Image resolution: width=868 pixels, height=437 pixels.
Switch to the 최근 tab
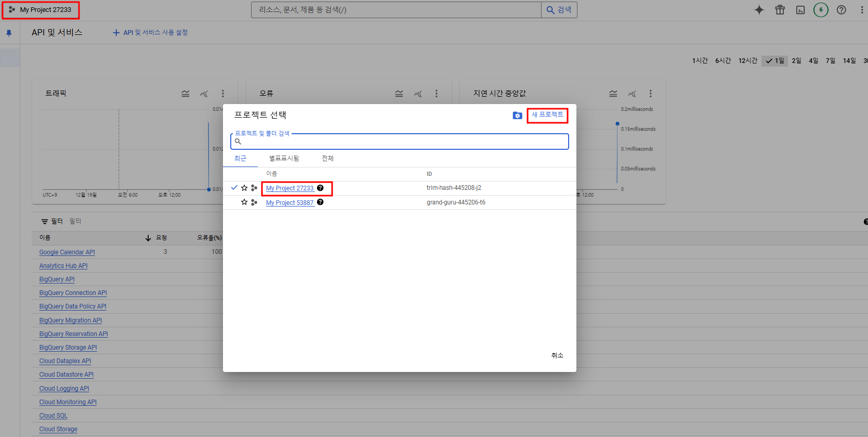240,159
